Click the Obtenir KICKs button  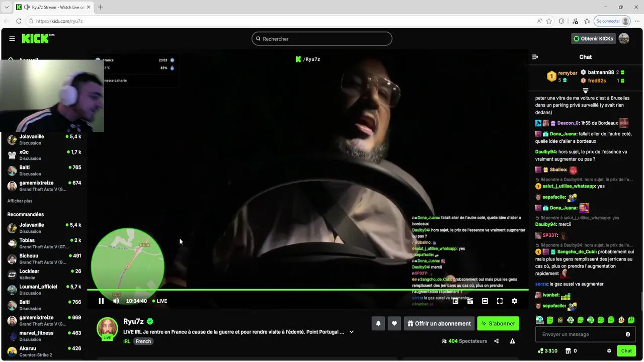pos(594,39)
